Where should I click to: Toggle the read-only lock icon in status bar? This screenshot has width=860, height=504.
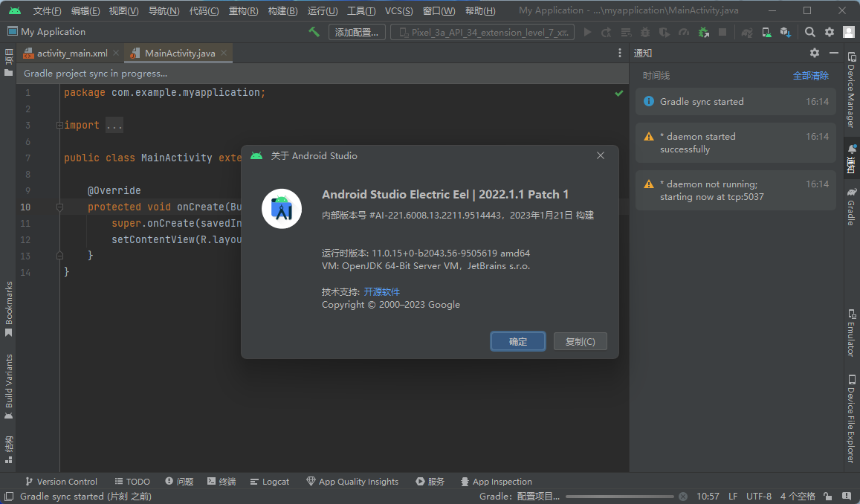click(x=827, y=497)
